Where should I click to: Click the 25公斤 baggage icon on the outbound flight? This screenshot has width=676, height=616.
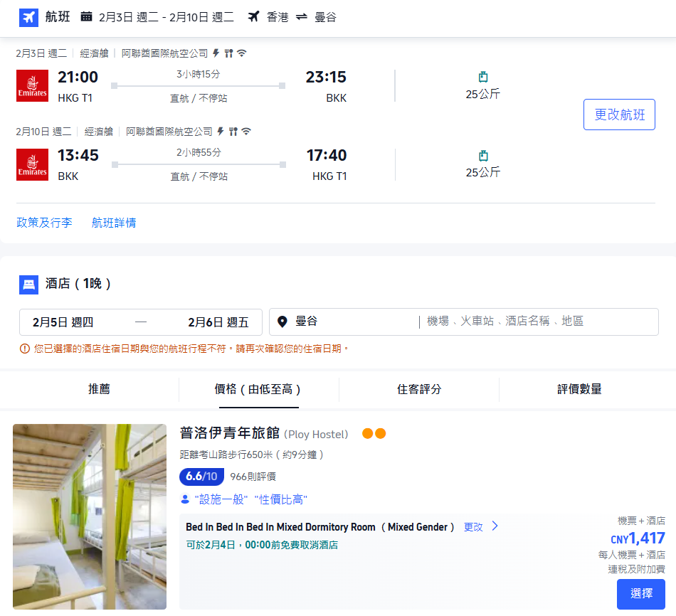click(x=485, y=76)
